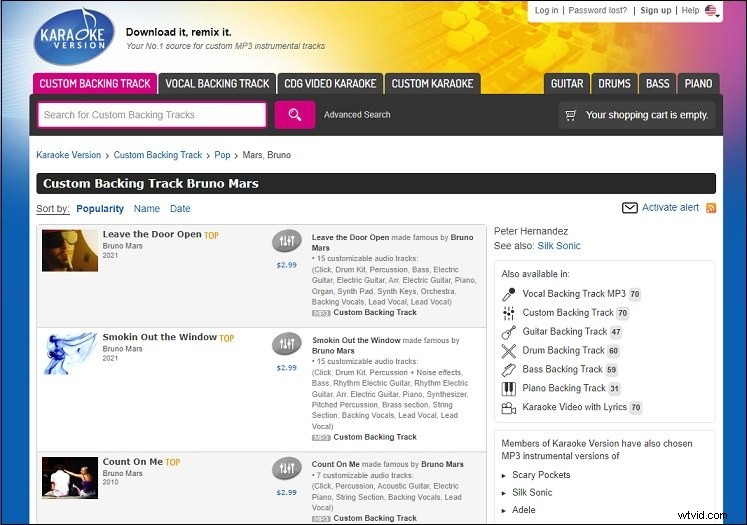The image size is (747, 525).
Task: Click mixer icon for Leave the Door Open
Action: [286, 241]
